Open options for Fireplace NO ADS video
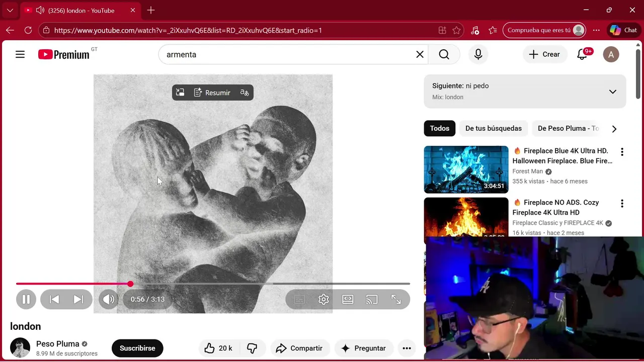 click(622, 204)
